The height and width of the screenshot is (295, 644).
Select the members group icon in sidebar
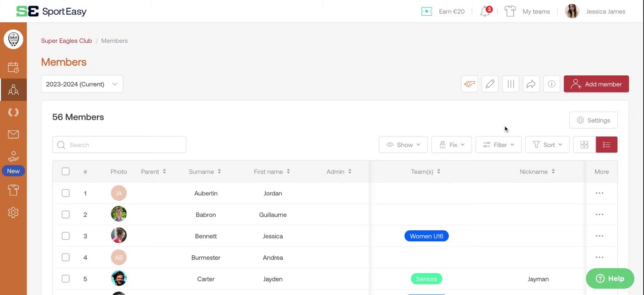[x=14, y=90]
